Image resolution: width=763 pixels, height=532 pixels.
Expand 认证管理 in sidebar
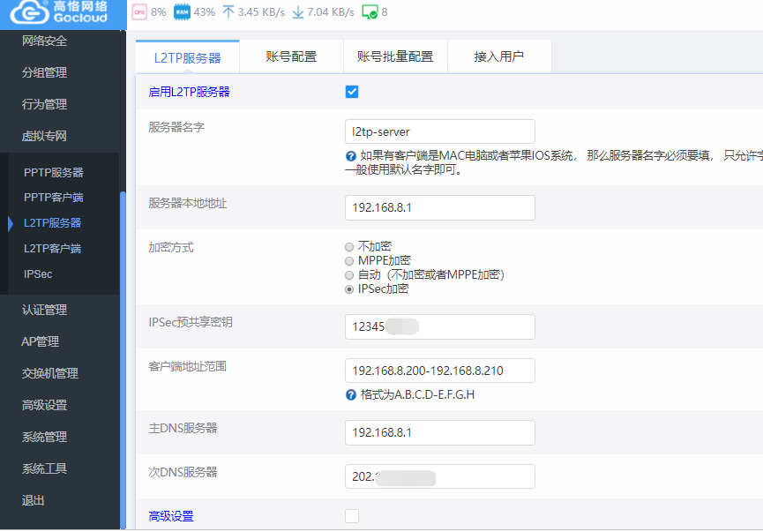click(44, 310)
